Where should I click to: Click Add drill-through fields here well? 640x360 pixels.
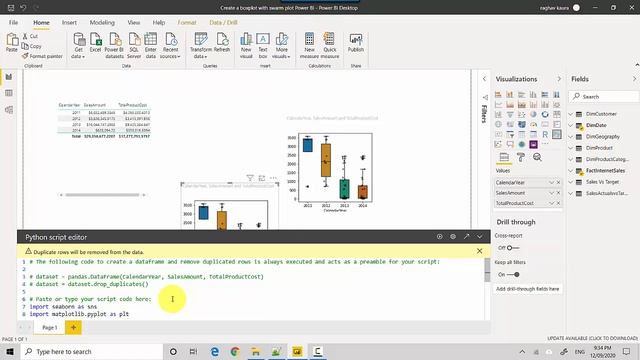pos(527,289)
